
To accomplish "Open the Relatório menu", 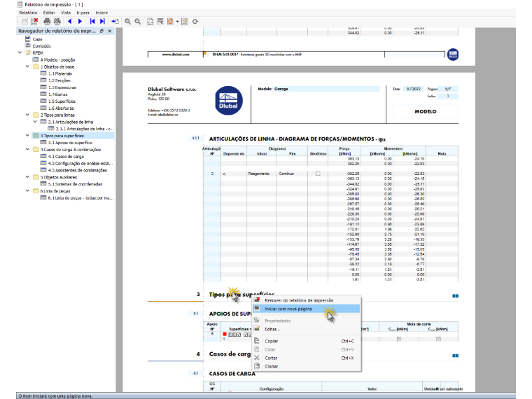I will [x=28, y=13].
